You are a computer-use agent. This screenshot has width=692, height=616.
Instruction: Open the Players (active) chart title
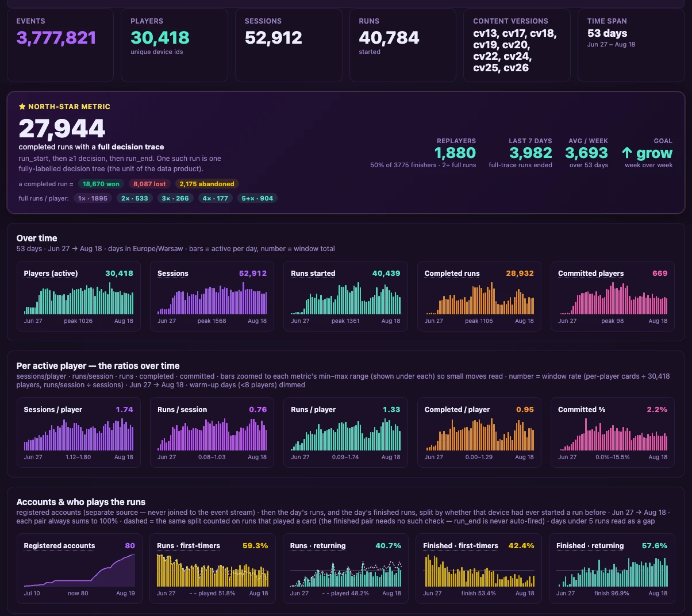pyautogui.click(x=51, y=274)
